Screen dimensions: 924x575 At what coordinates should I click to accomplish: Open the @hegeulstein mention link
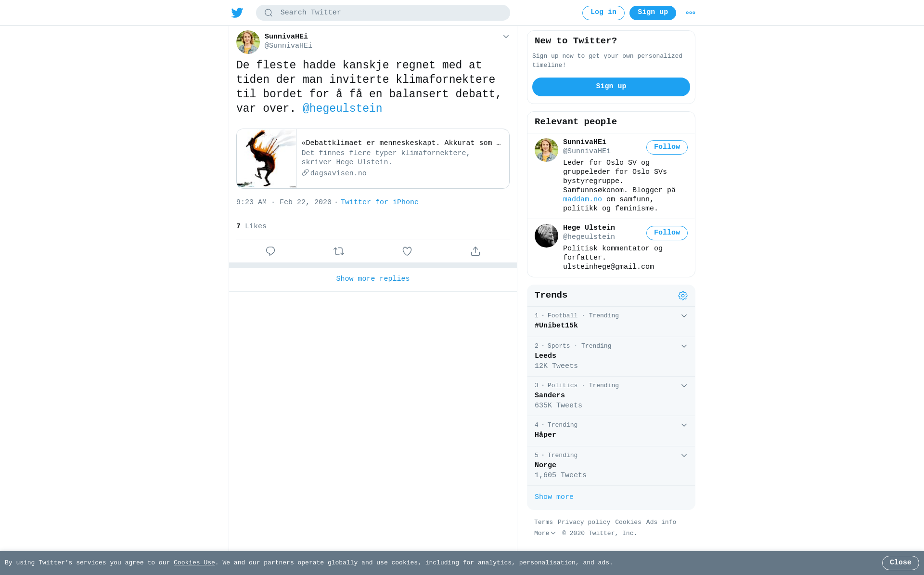pyautogui.click(x=342, y=109)
